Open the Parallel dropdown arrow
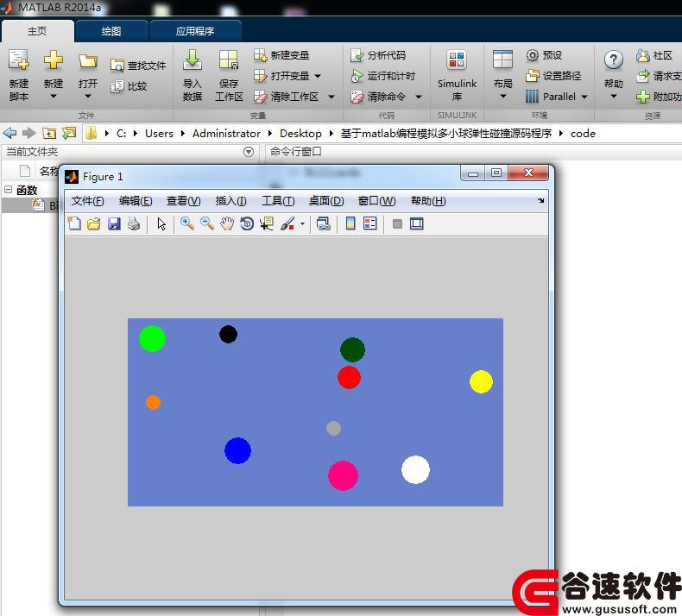This screenshot has height=616, width=682. coord(584,97)
